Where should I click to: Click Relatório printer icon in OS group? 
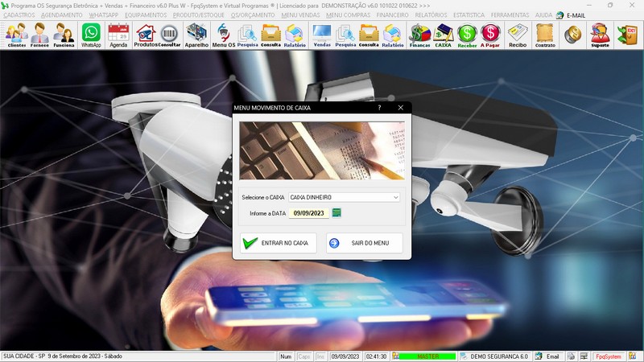[x=295, y=35]
